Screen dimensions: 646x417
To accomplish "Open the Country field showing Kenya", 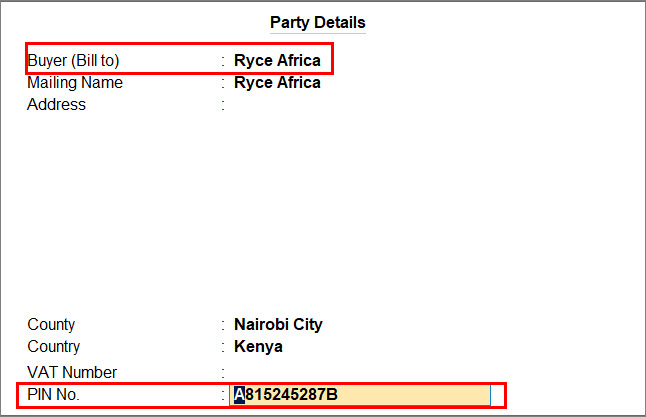I will (x=258, y=347).
